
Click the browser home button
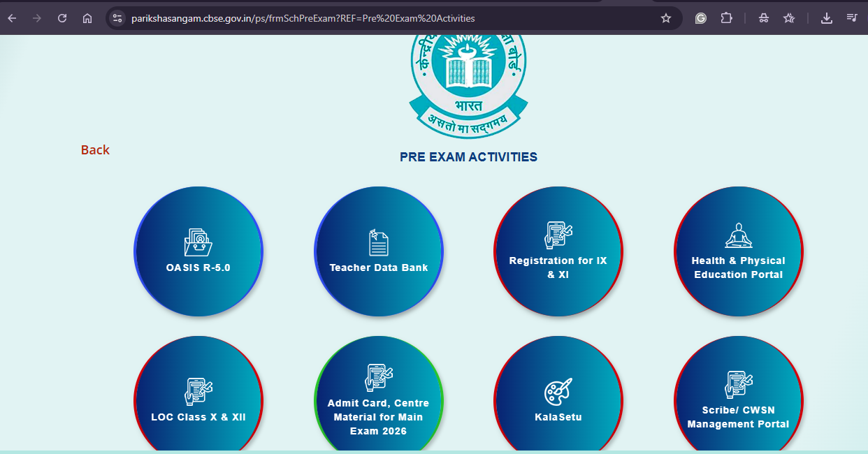coord(87,18)
